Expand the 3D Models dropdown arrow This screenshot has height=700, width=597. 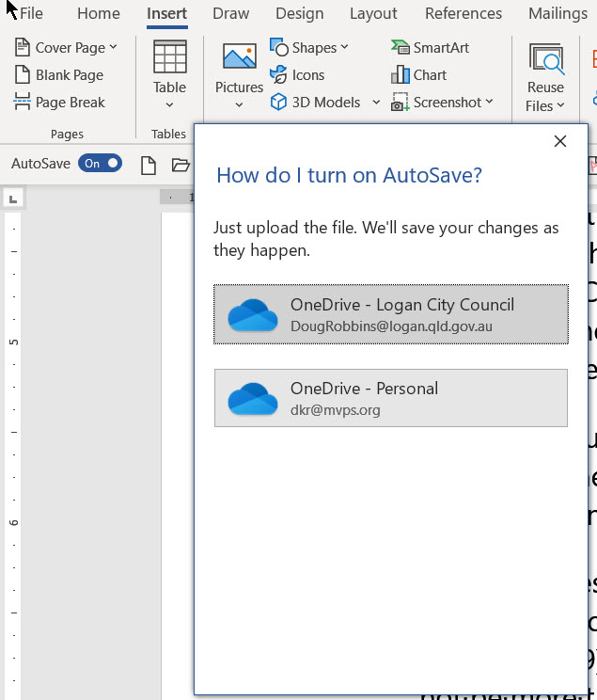click(376, 103)
